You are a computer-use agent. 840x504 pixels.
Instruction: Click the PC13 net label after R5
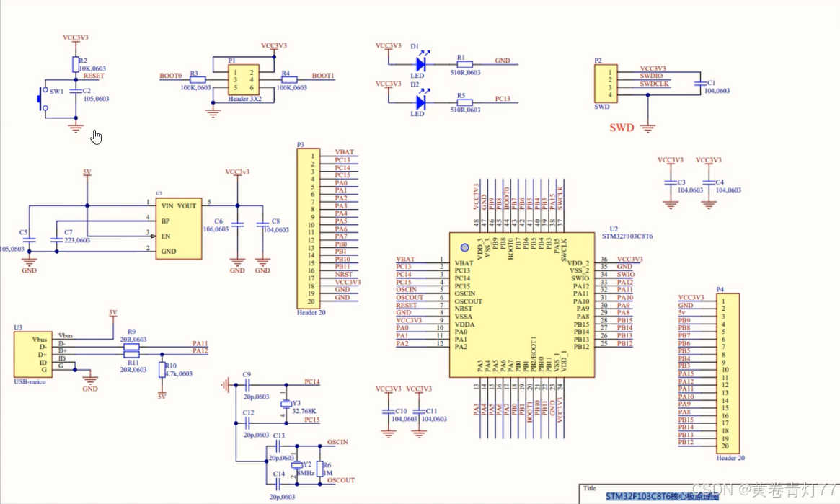click(x=503, y=99)
